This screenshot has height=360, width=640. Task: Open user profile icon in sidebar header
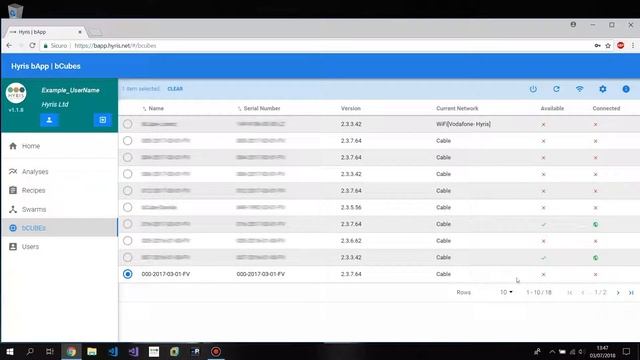49,120
